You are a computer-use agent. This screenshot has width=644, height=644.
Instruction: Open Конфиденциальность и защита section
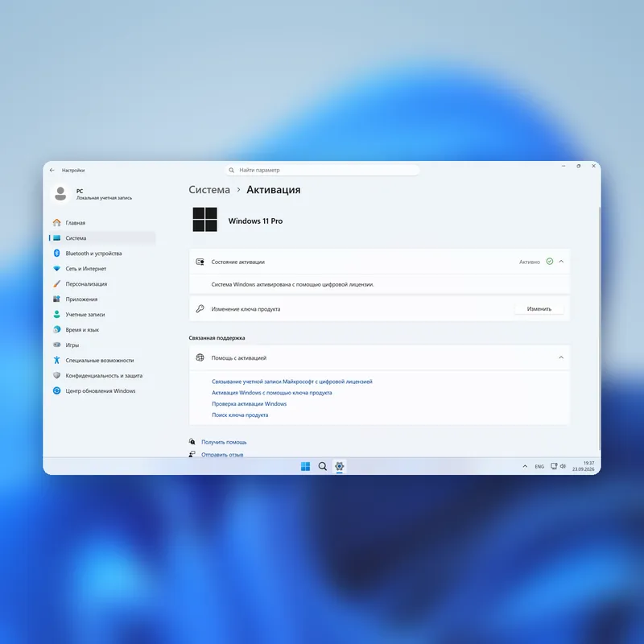[x=102, y=375]
